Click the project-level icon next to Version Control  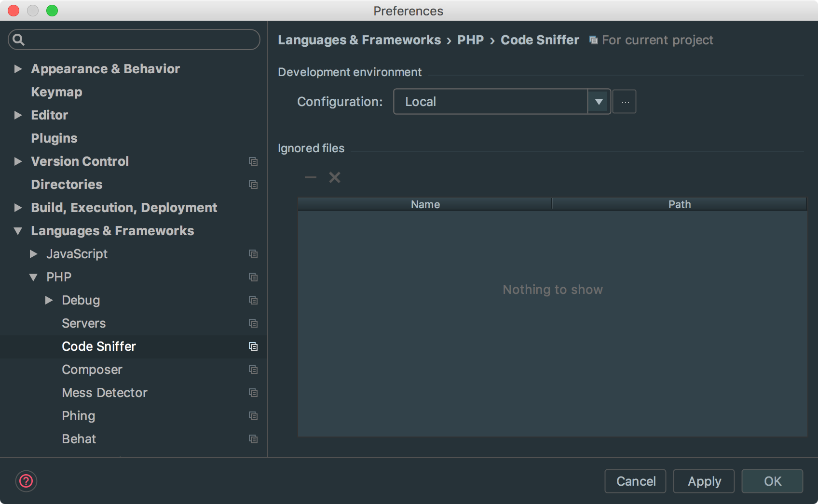[x=253, y=161]
